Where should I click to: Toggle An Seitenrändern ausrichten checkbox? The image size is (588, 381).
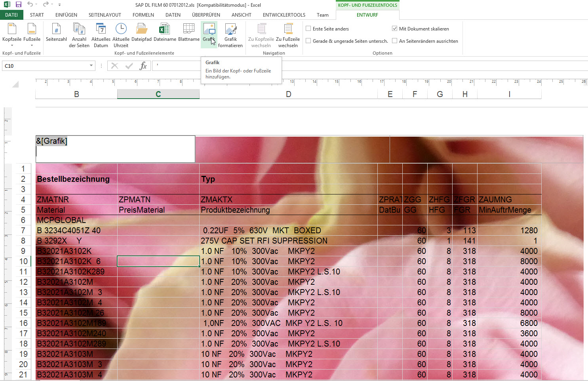(394, 41)
